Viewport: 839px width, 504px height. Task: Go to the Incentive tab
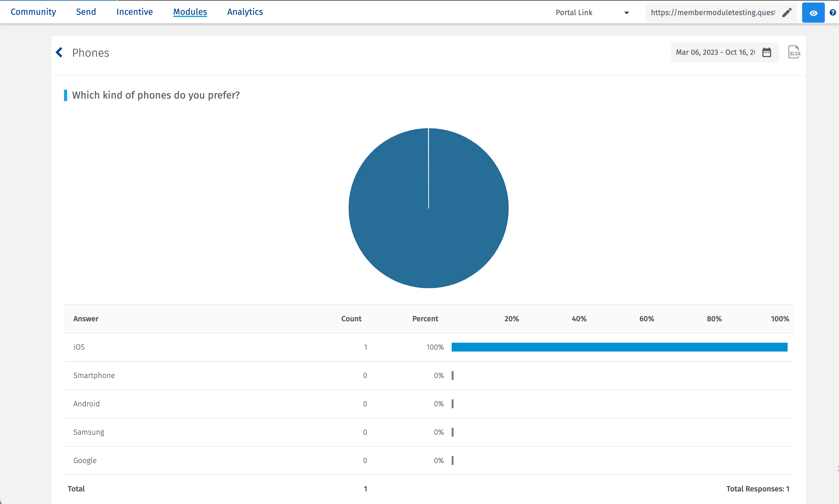pos(135,12)
